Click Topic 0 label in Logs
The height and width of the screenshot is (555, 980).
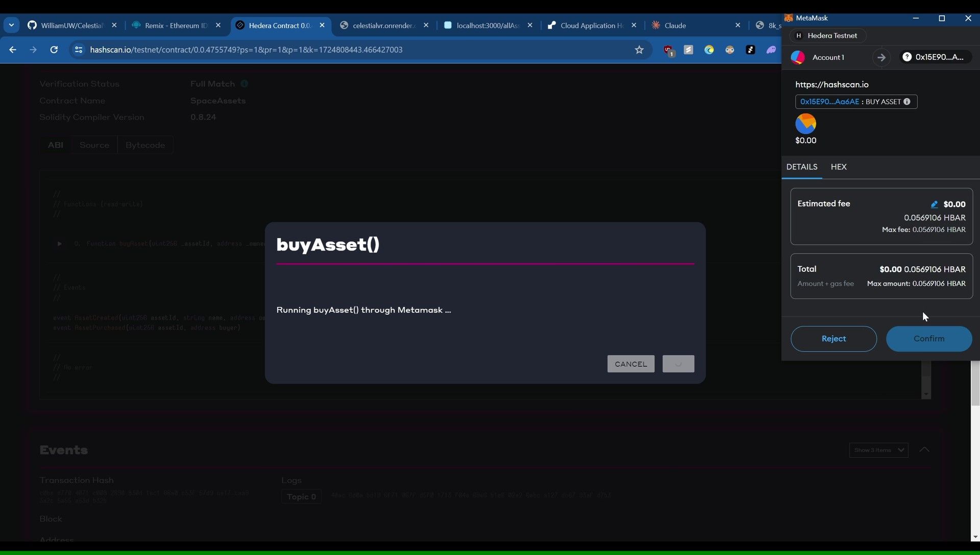coord(301,497)
